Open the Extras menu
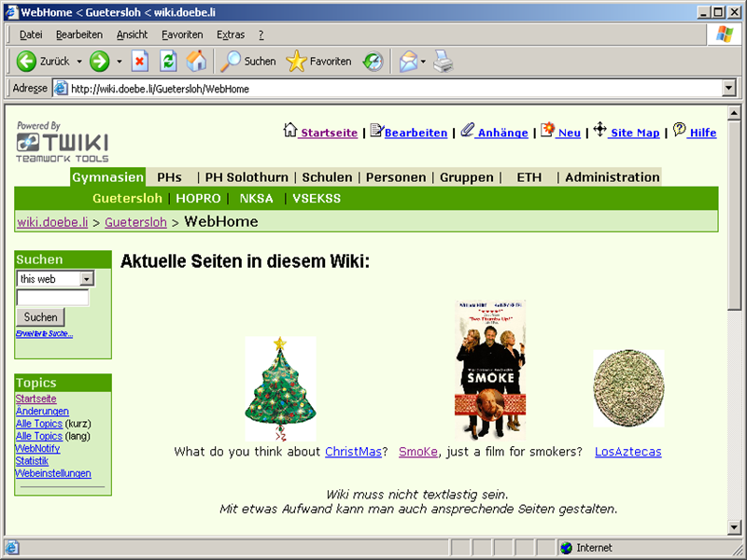 231,35
